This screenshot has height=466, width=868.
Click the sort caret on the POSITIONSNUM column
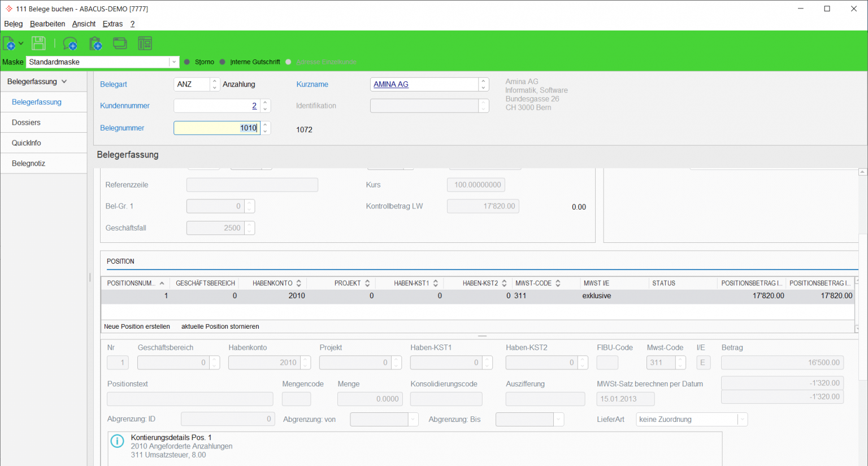coord(162,283)
